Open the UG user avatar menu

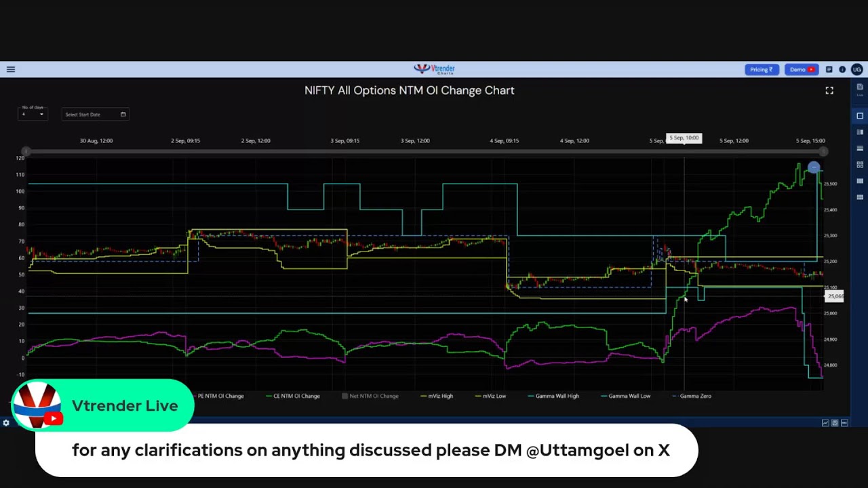(x=857, y=69)
